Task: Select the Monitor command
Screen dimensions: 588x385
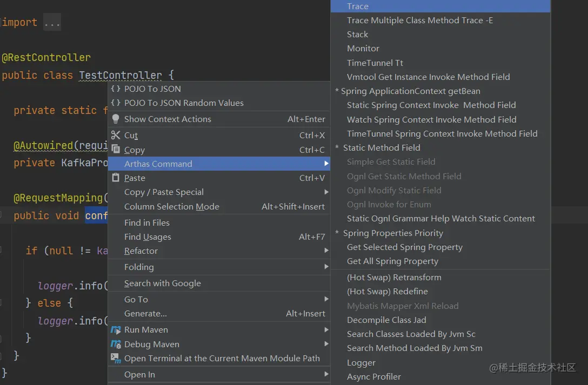Action: tap(440, 48)
